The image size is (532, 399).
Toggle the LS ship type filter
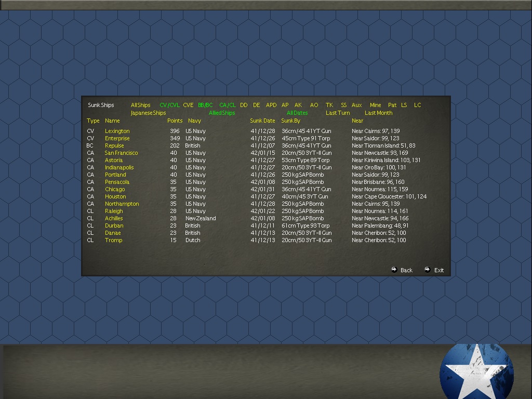pyautogui.click(x=404, y=105)
